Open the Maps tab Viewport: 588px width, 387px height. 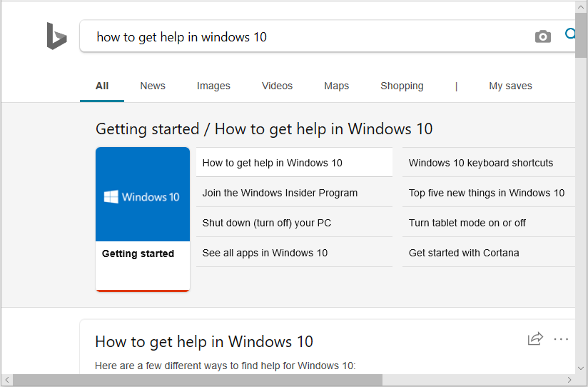[336, 86]
